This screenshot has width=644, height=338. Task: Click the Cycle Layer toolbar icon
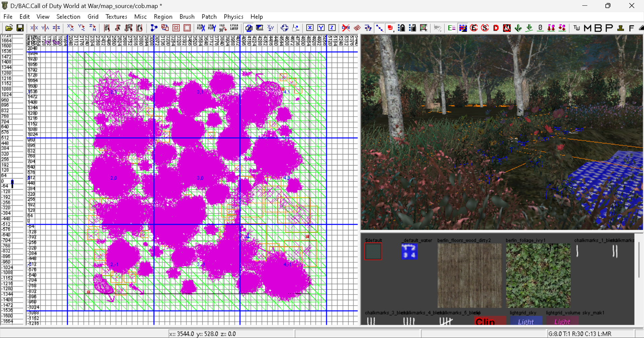pyautogui.click(x=234, y=28)
